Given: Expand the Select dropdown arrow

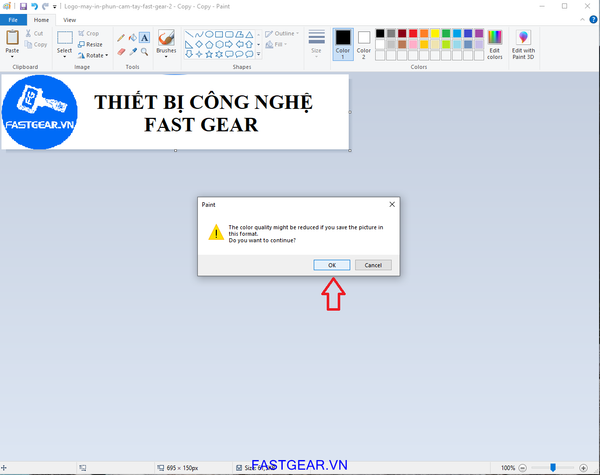Looking at the screenshot, I should (65, 56).
